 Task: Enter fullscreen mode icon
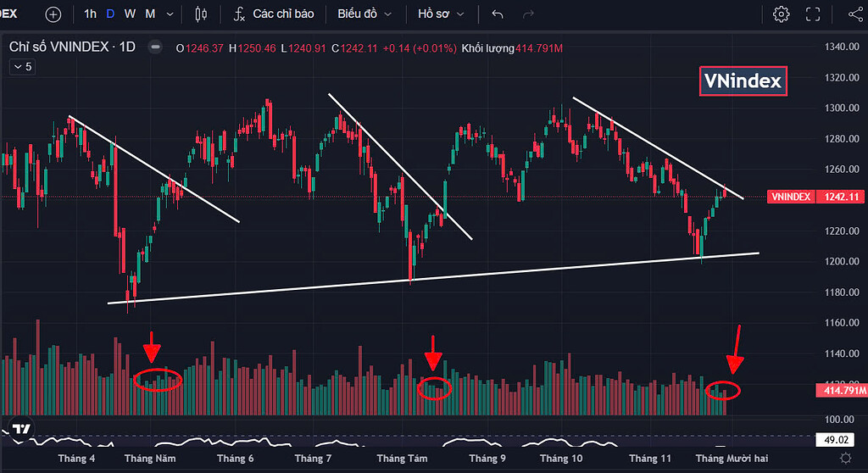(x=813, y=14)
